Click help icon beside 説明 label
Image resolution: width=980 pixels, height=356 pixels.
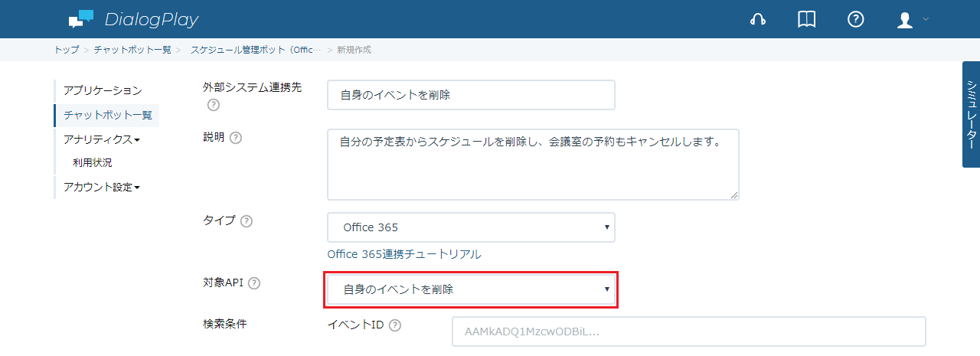pyautogui.click(x=236, y=138)
